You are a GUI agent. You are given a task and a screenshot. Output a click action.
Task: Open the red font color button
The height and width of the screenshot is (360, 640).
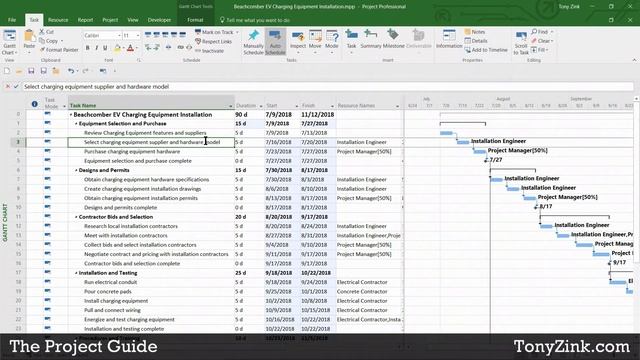pyautogui.click(x=130, y=49)
